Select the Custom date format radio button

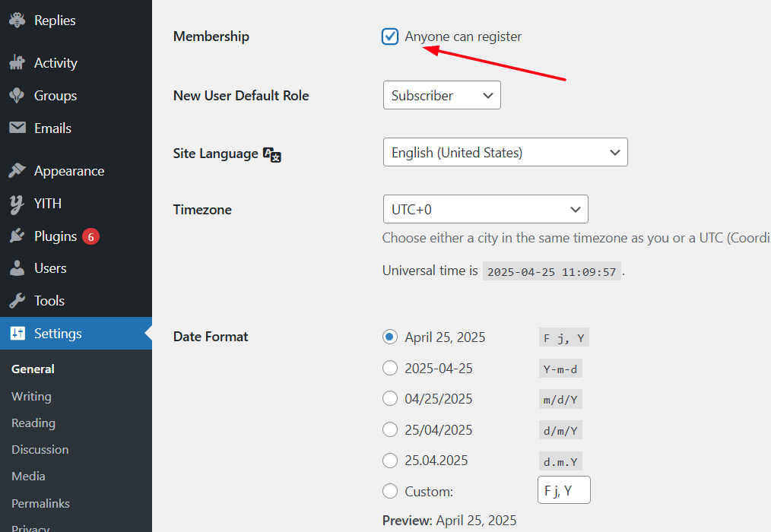click(390, 492)
